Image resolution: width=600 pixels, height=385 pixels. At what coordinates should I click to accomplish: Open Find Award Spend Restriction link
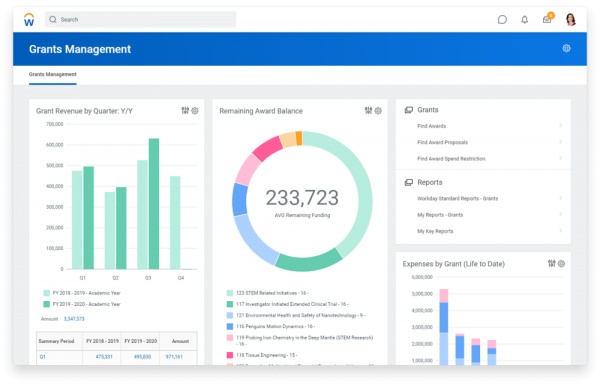point(451,159)
